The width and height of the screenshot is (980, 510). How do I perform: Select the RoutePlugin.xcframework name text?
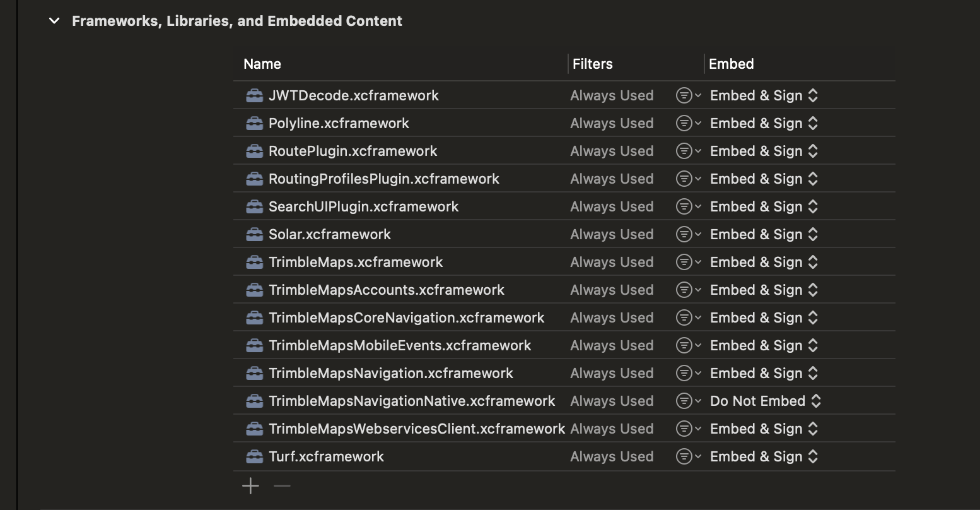[353, 151]
